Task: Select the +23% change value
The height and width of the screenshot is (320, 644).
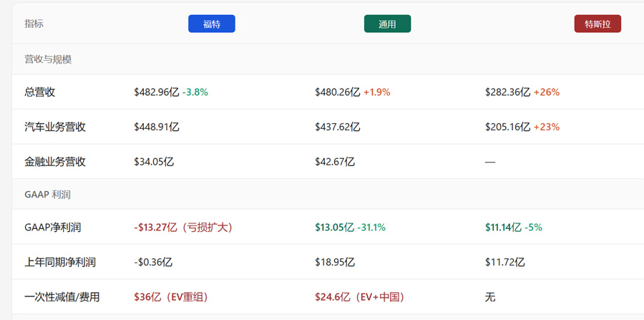Action: 547,127
